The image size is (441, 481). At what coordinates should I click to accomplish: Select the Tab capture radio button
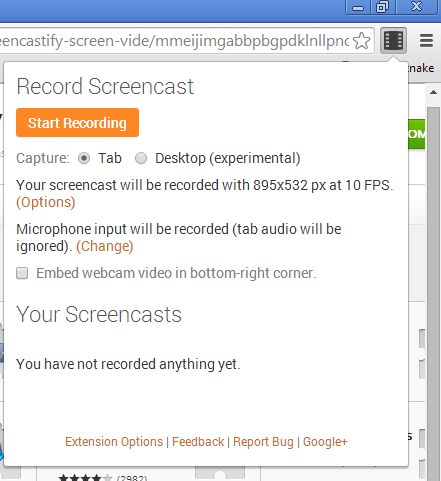tap(84, 158)
